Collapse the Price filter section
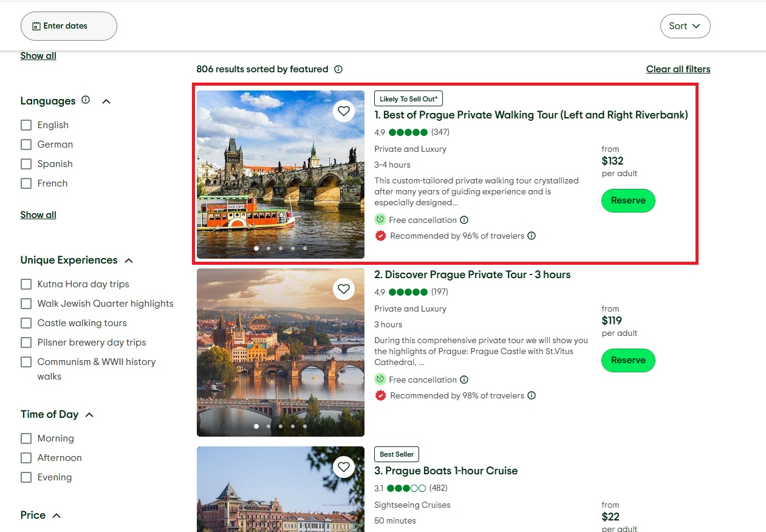This screenshot has width=766, height=532. tap(56, 516)
